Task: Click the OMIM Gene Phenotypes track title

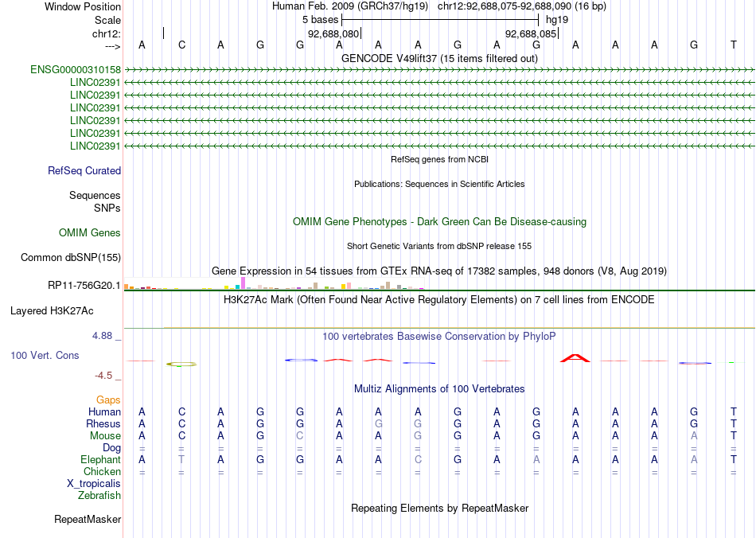Action: (440, 222)
